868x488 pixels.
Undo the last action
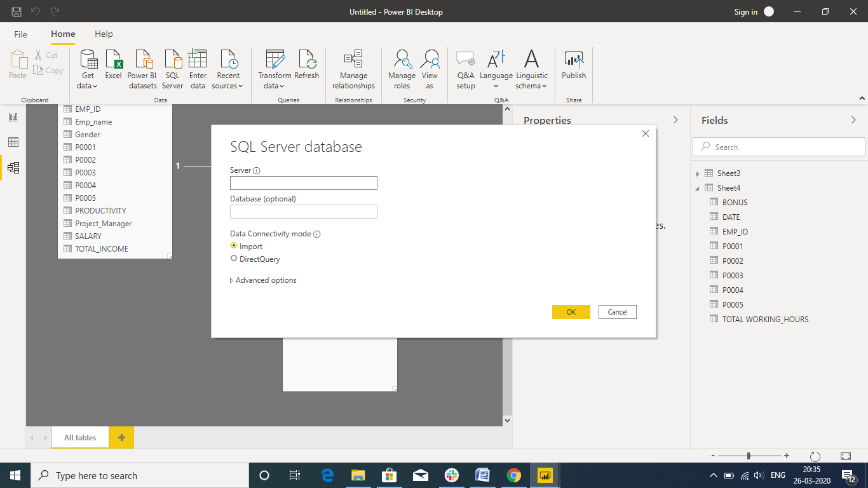(x=36, y=11)
